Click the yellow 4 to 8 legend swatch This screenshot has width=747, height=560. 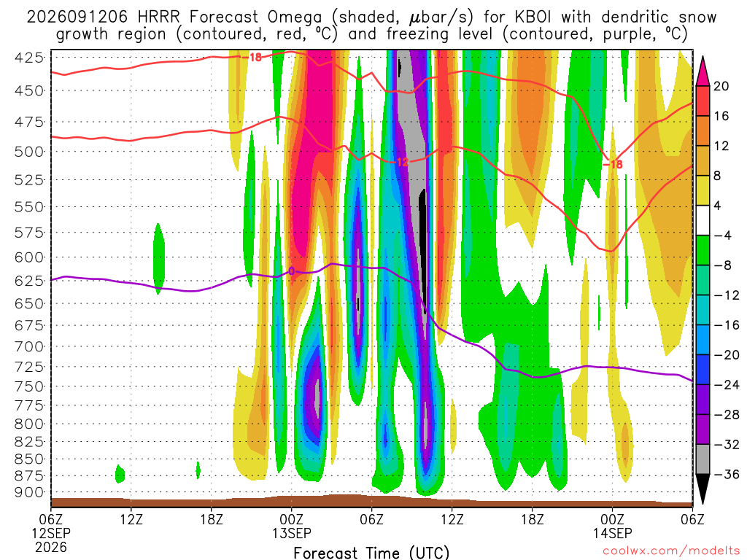[703, 190]
